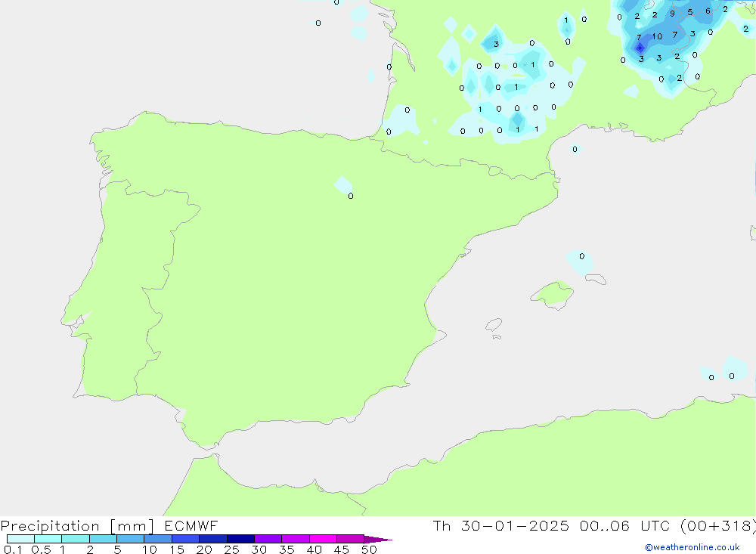Image resolution: width=756 pixels, height=554 pixels.
Task: Select the 20–25 mm dark blue swatch
Action: click(213, 539)
